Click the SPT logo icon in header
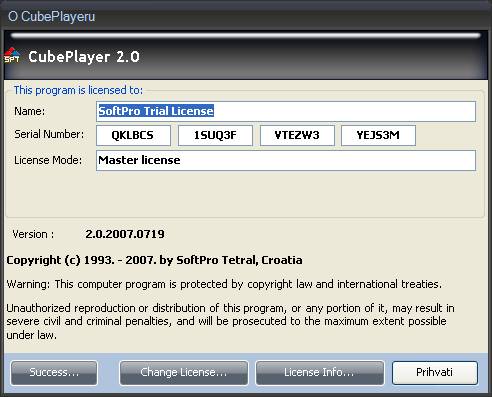The image size is (492, 397). (12, 55)
